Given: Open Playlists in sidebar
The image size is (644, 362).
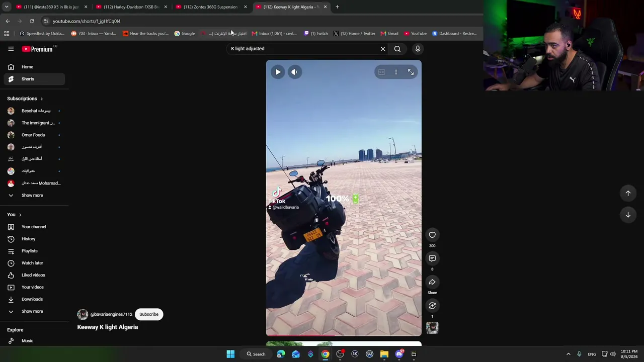Looking at the screenshot, I should coord(34,251).
